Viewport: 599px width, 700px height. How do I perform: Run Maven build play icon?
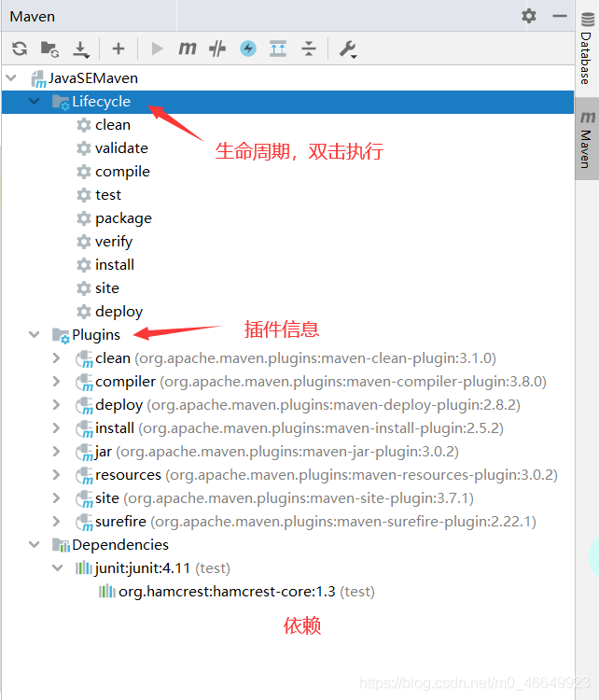[x=157, y=49]
